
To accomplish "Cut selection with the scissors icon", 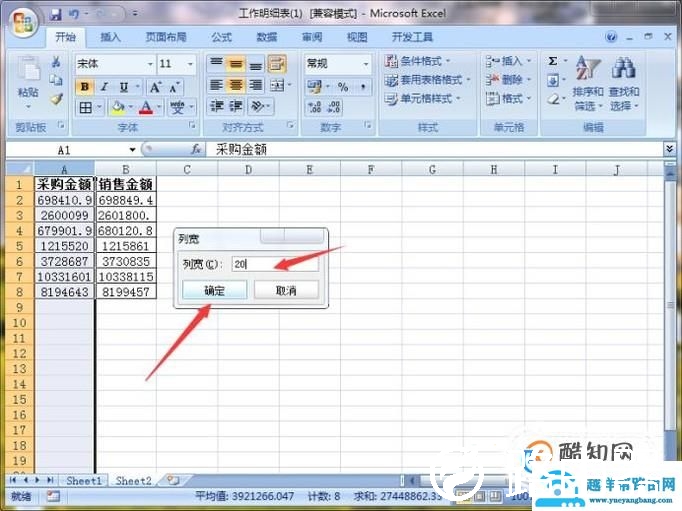I will [56, 61].
